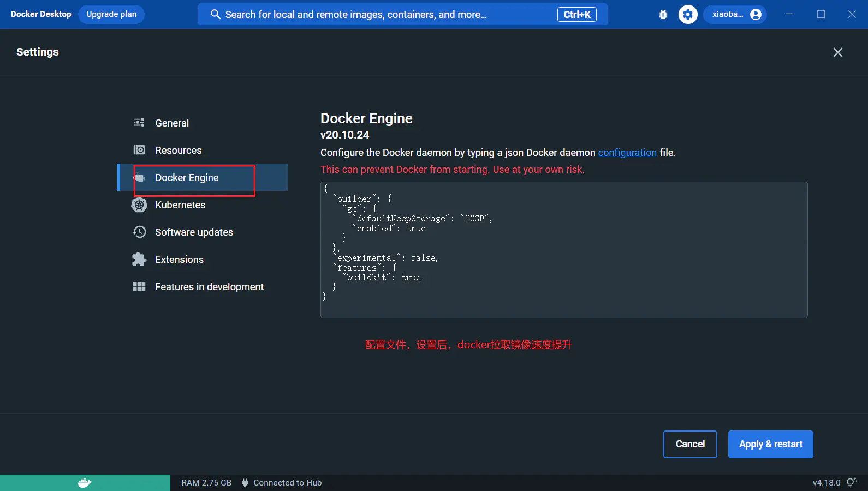Click the Software updates clock icon

coord(139,232)
